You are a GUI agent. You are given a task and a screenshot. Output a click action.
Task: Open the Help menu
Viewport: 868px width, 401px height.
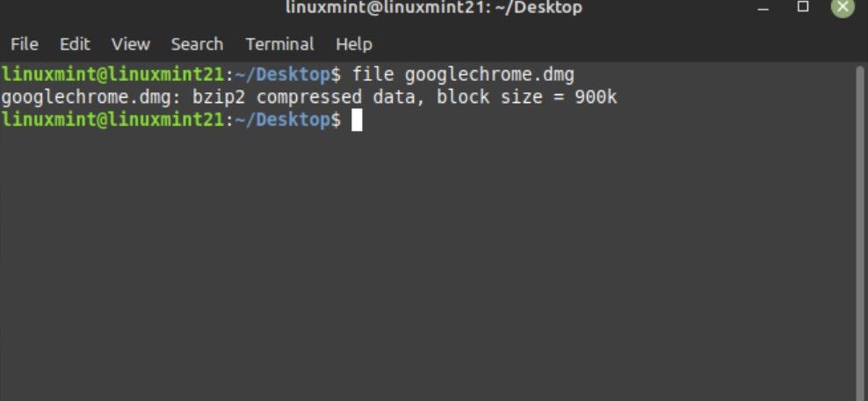click(x=354, y=44)
